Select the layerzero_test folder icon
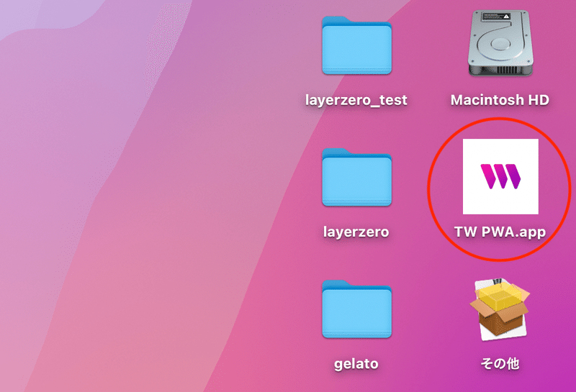Image resolution: width=576 pixels, height=392 pixels. click(356, 45)
